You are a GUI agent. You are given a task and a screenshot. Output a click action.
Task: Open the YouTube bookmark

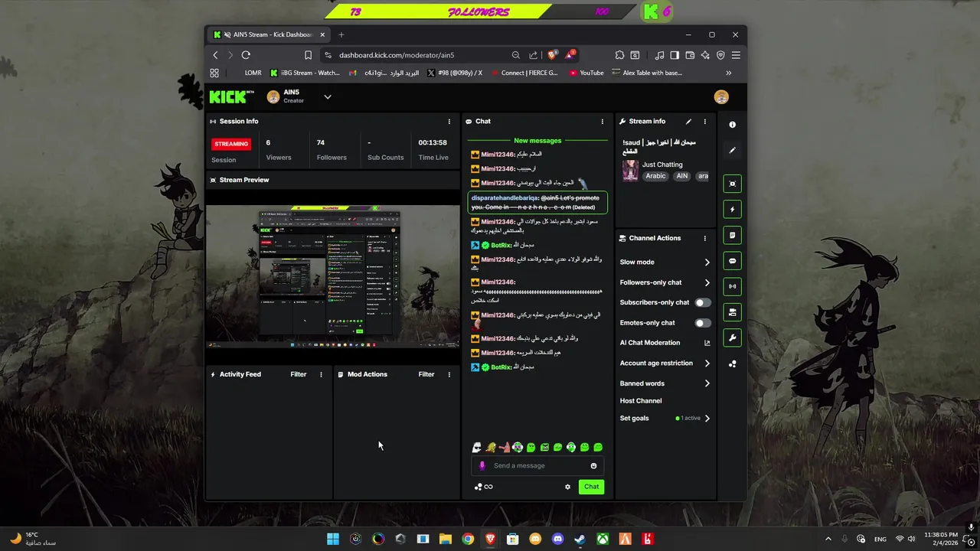[x=586, y=73]
